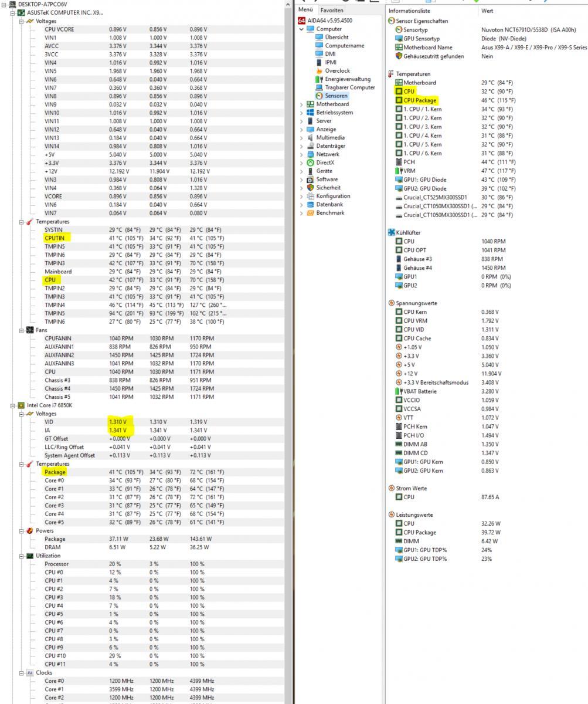Select the Anzeige tree item
Screen dimensions: 588x704
327,129
